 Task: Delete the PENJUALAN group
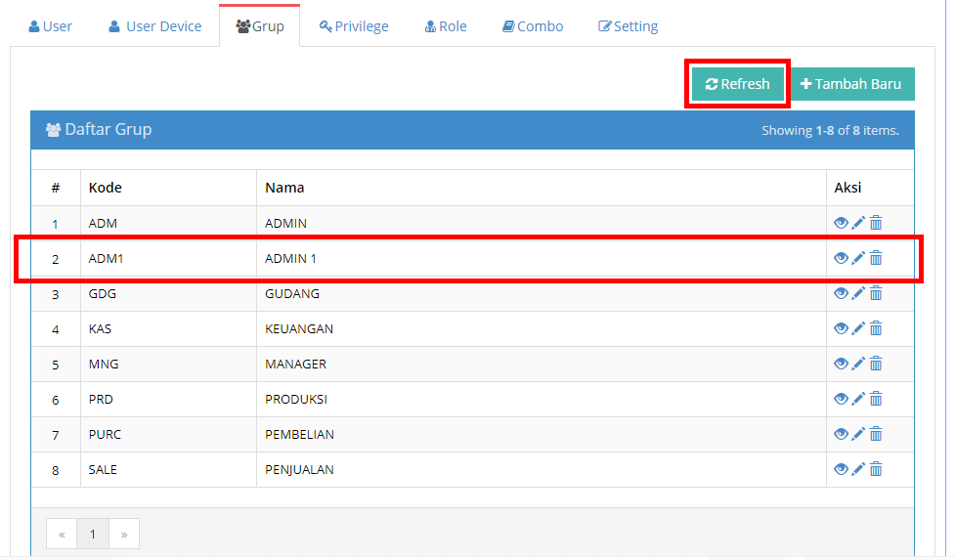876,469
